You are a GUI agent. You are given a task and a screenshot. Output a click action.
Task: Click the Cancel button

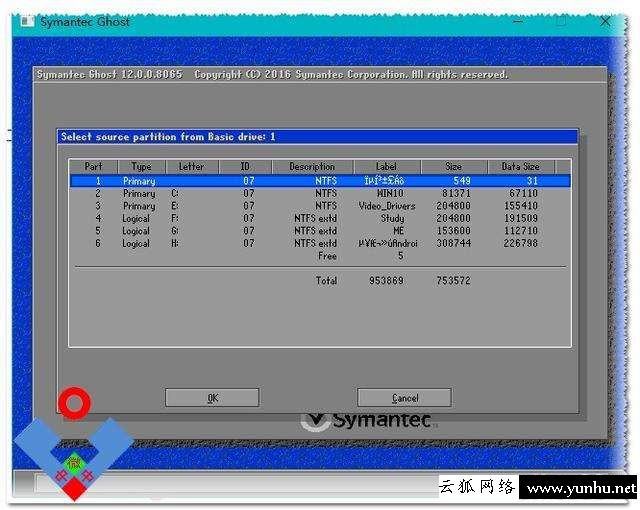tap(404, 397)
